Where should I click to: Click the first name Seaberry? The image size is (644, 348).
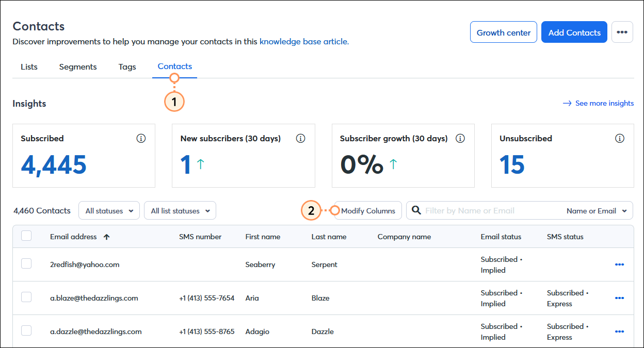click(260, 264)
